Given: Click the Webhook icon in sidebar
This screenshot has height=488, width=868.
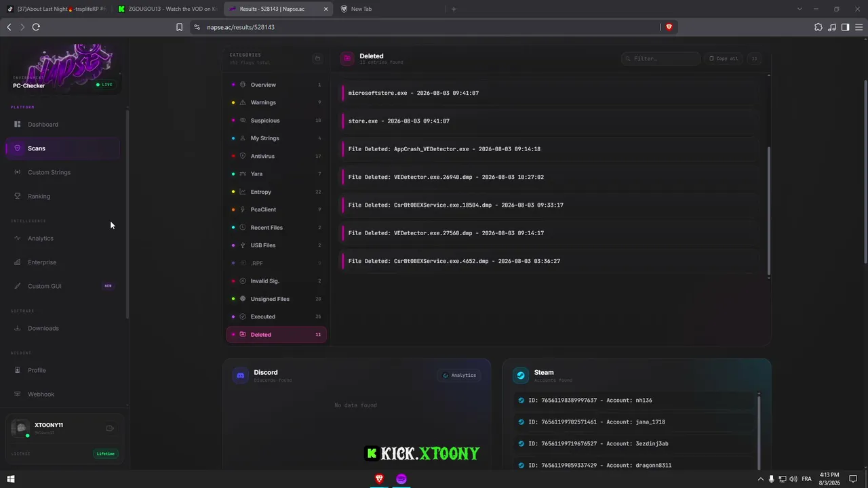Looking at the screenshot, I should tap(18, 394).
